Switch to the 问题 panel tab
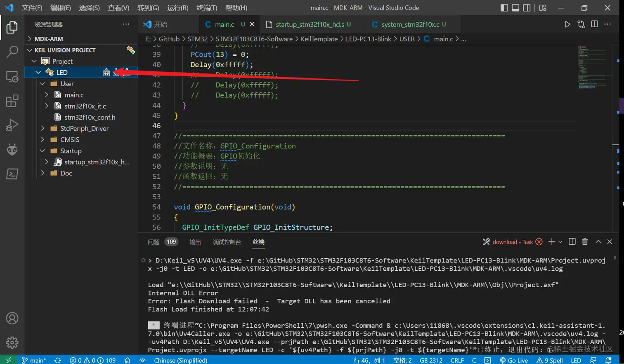Image resolution: width=624 pixels, height=364 pixels. (x=154, y=242)
